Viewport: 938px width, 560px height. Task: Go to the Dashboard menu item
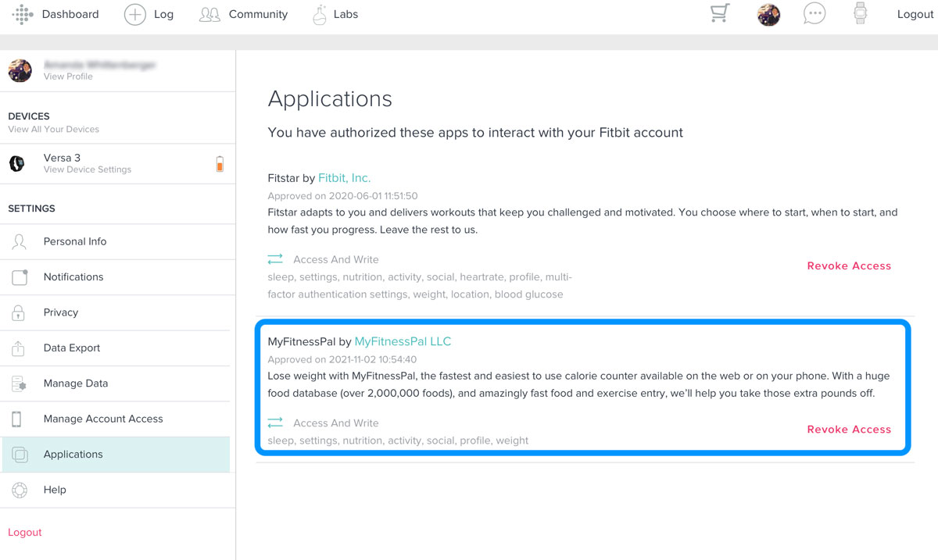coord(70,13)
